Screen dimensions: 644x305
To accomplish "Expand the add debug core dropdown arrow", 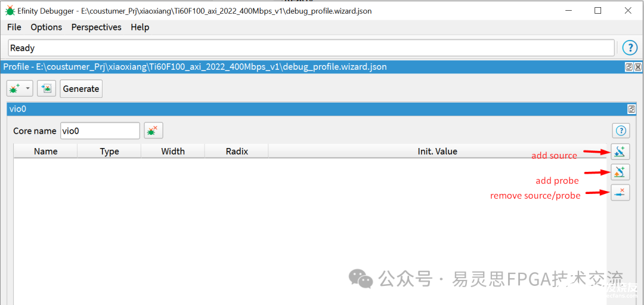I will (x=29, y=88).
